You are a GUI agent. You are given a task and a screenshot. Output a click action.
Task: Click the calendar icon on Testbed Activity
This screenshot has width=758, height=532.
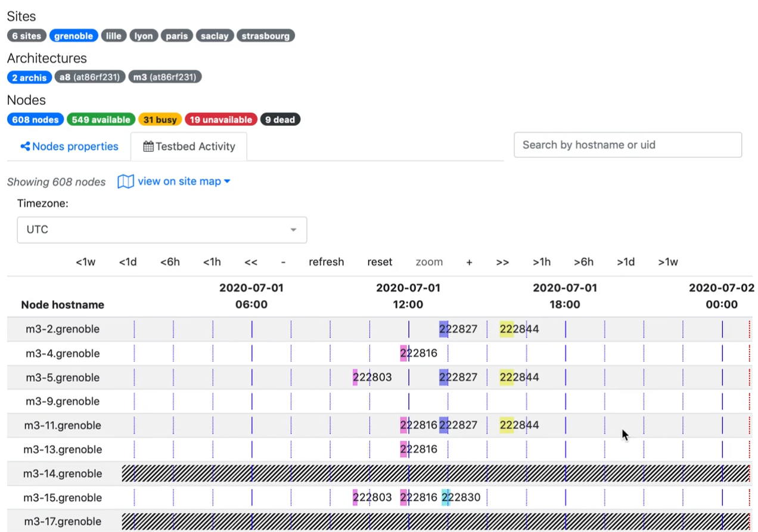pyautogui.click(x=148, y=147)
